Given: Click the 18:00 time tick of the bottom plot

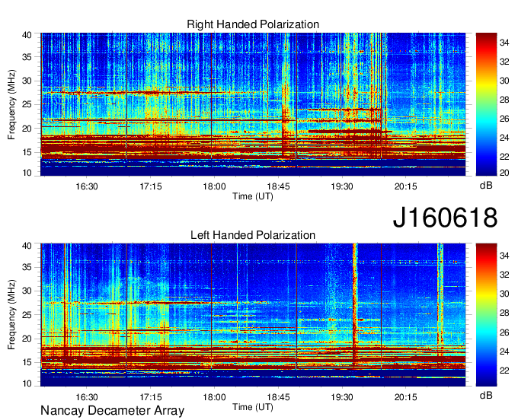Looking at the screenshot, I should click(x=214, y=396).
